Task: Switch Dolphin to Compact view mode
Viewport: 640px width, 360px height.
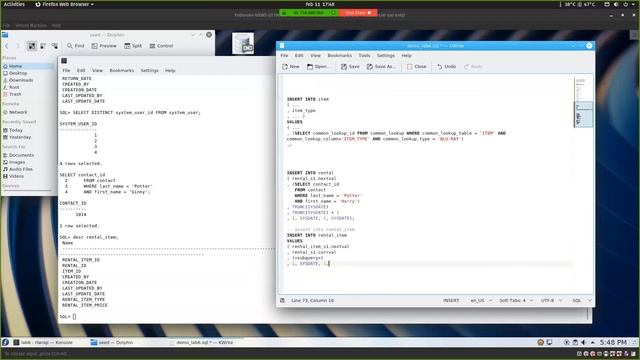Action: (x=43, y=46)
